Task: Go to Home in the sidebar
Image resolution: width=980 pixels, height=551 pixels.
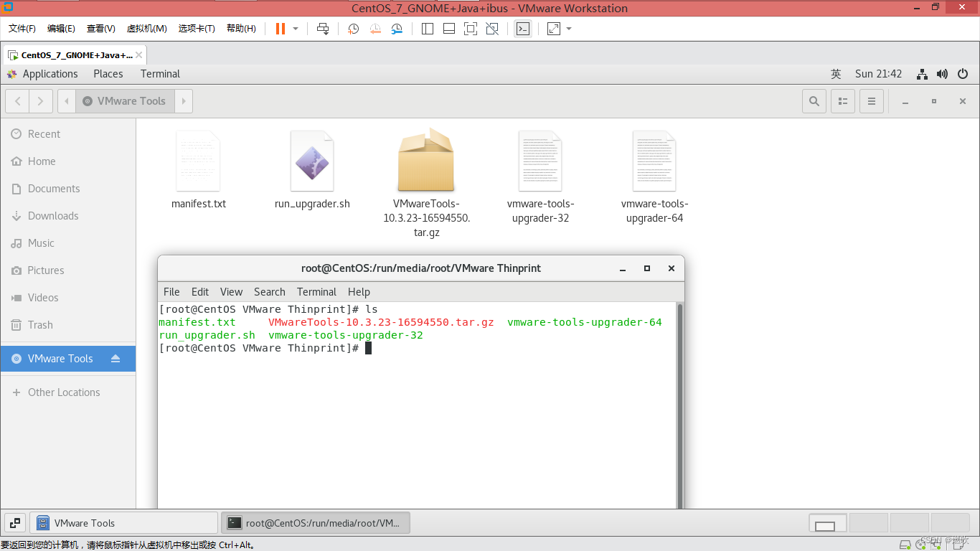Action: (x=68, y=161)
